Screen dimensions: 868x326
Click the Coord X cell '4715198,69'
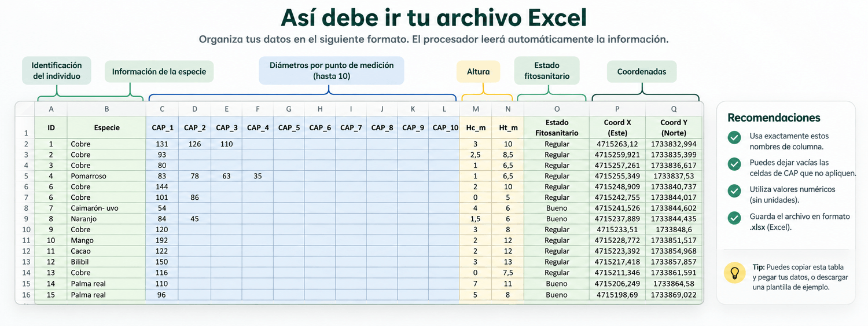pos(617,295)
